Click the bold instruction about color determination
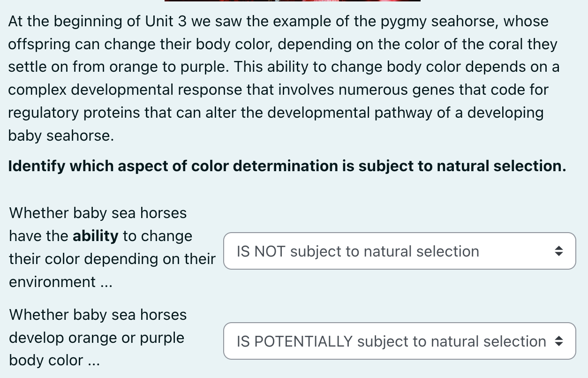The width and height of the screenshot is (588, 378). click(x=286, y=166)
